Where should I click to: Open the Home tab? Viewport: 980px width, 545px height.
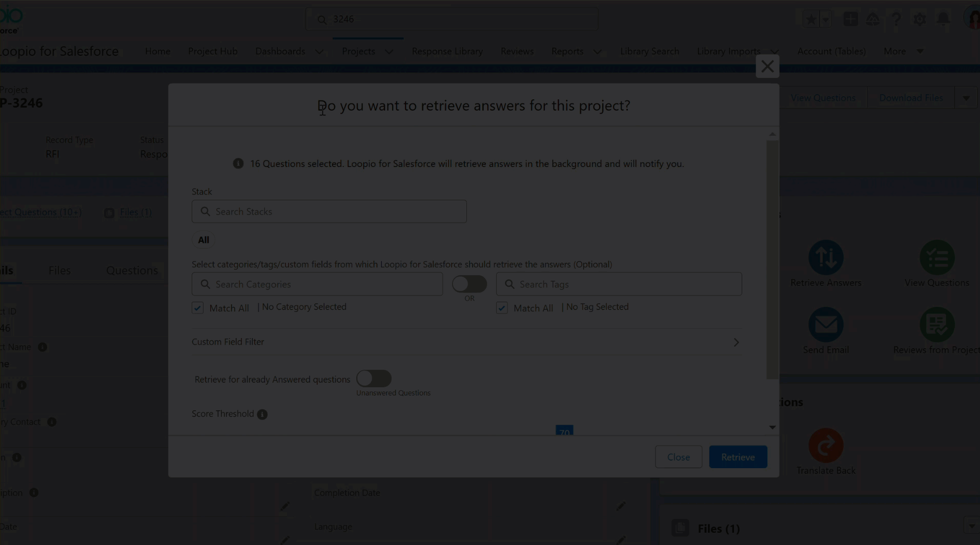[x=157, y=51]
